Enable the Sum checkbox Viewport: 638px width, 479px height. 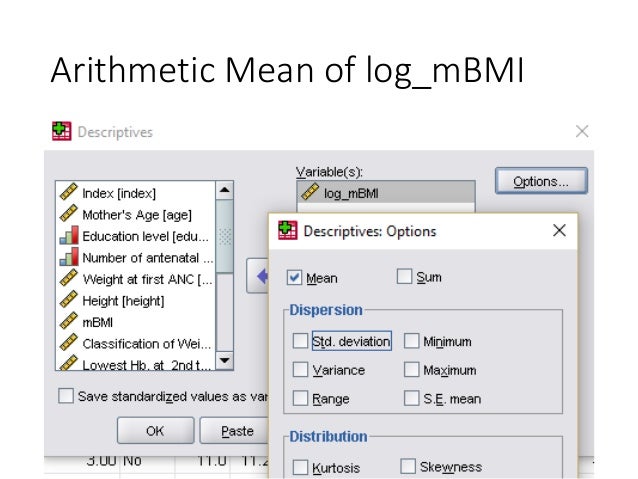pyautogui.click(x=404, y=276)
